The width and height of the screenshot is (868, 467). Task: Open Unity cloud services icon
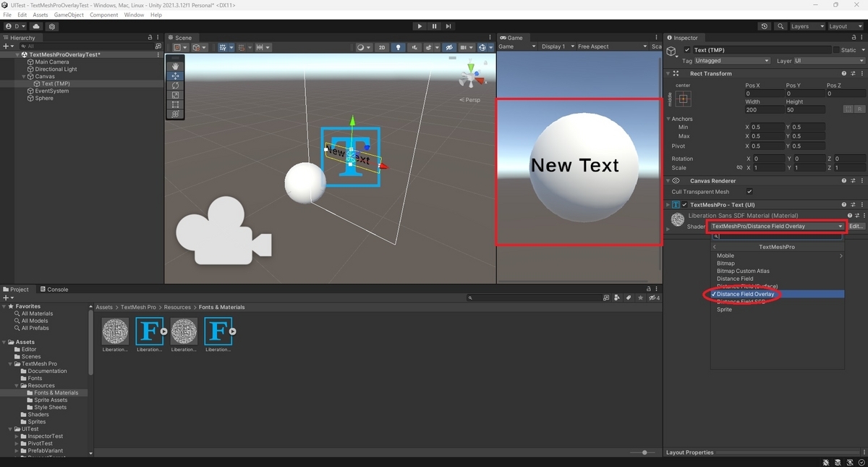[x=36, y=26]
